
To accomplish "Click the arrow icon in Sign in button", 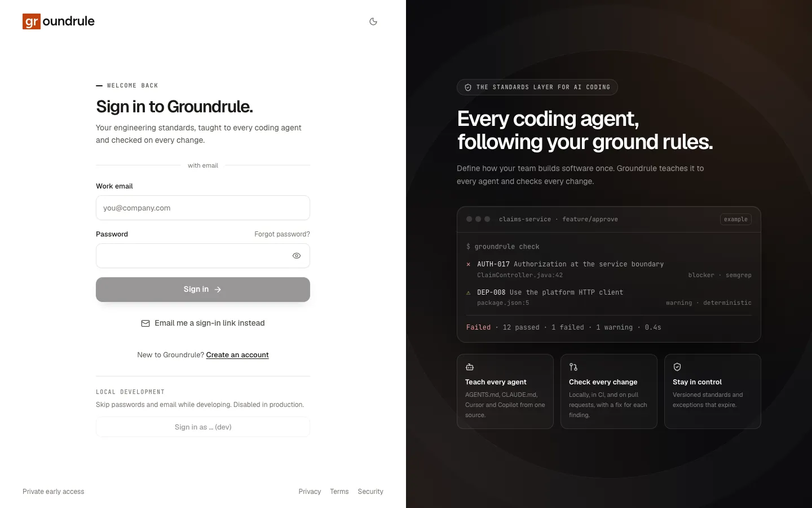I will point(218,290).
